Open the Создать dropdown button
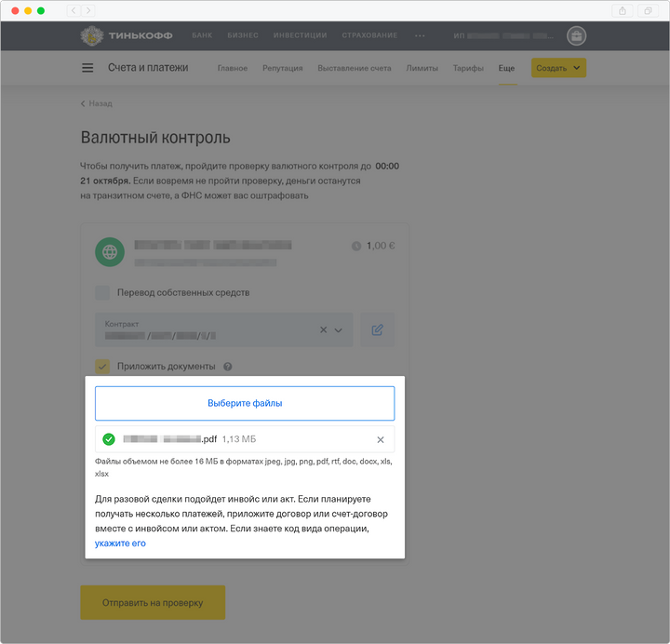The width and height of the screenshot is (670, 644). tap(558, 68)
